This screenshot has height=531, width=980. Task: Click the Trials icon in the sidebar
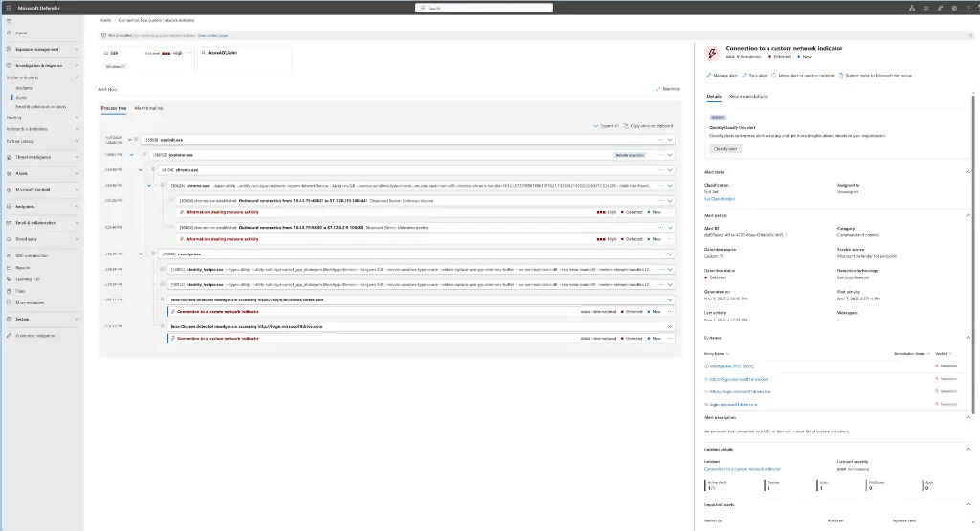(9, 291)
